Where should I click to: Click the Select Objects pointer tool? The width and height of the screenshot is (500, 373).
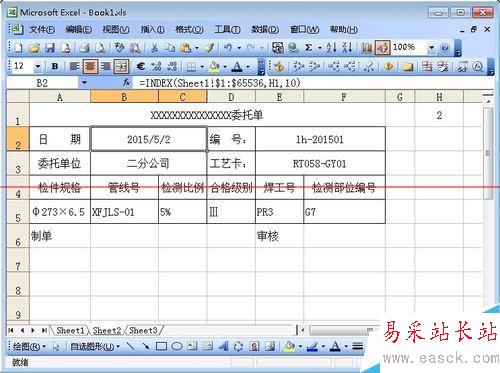tap(56, 346)
